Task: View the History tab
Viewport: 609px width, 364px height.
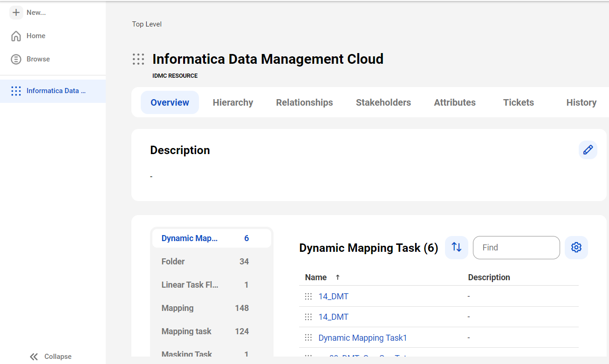Action: [x=582, y=102]
